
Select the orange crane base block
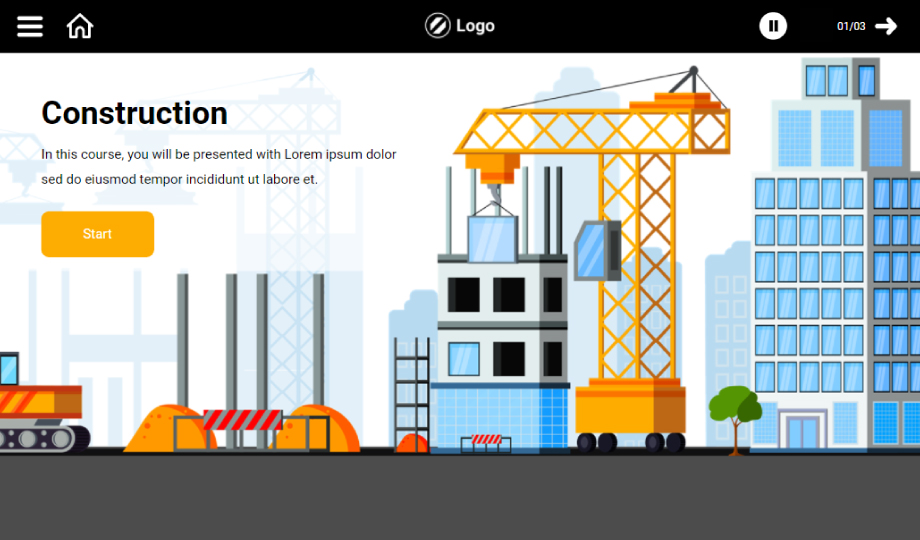click(630, 407)
